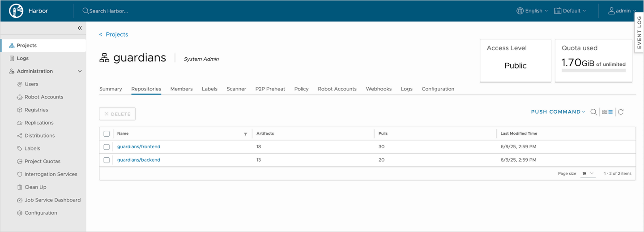Open the Members tab

tap(181, 89)
